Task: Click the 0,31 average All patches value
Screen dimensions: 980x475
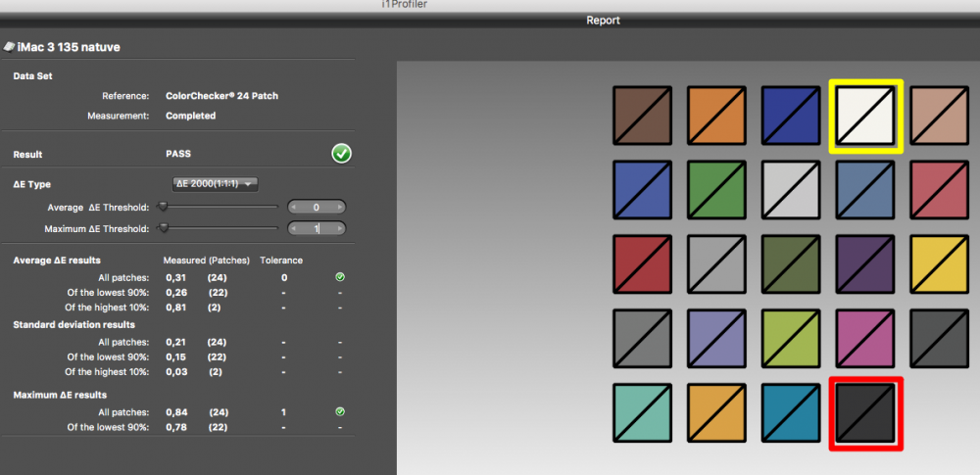Action: click(x=176, y=277)
